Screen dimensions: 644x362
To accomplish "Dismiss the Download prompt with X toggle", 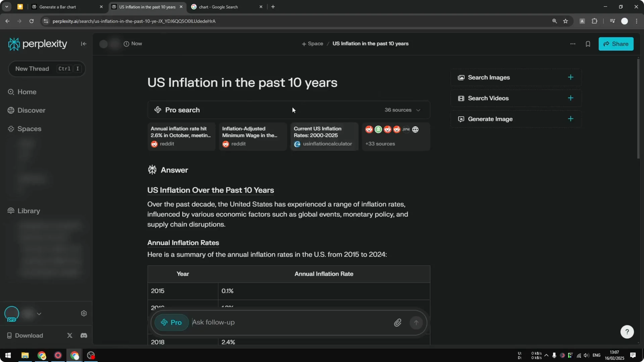I will tap(69, 335).
